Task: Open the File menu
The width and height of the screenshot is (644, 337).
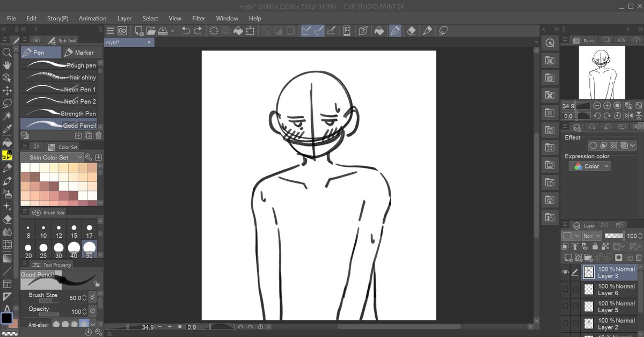Action: [11, 18]
